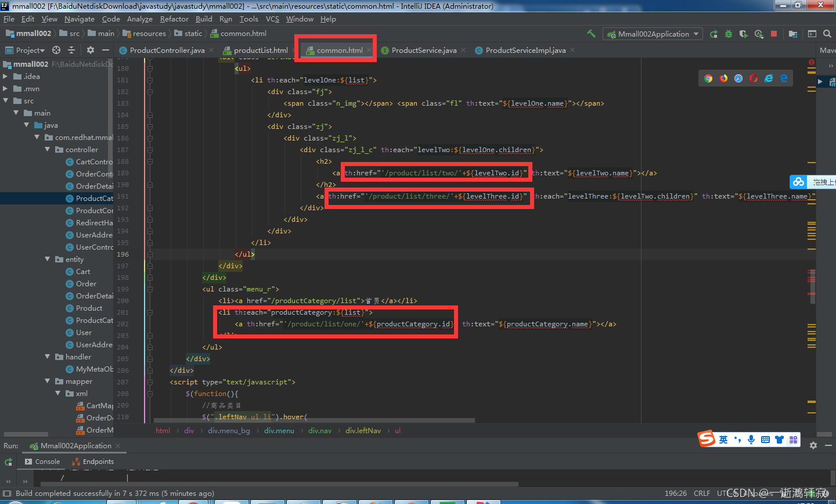Expand the .mvn folder
This screenshot has width=836, height=504.
pyautogui.click(x=5, y=88)
